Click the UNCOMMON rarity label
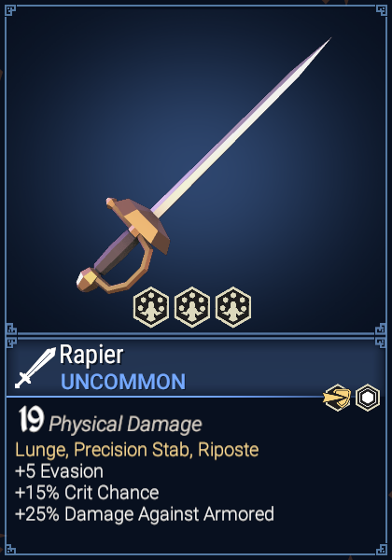The width and height of the screenshot is (392, 560). click(x=123, y=382)
